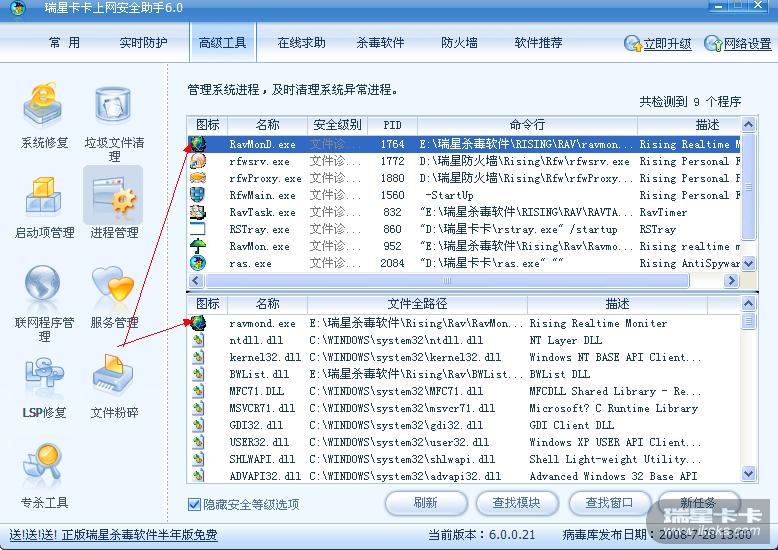Sort processes by the 安全级别 column header
Image resolution: width=778 pixels, height=550 pixels.
tap(337, 125)
